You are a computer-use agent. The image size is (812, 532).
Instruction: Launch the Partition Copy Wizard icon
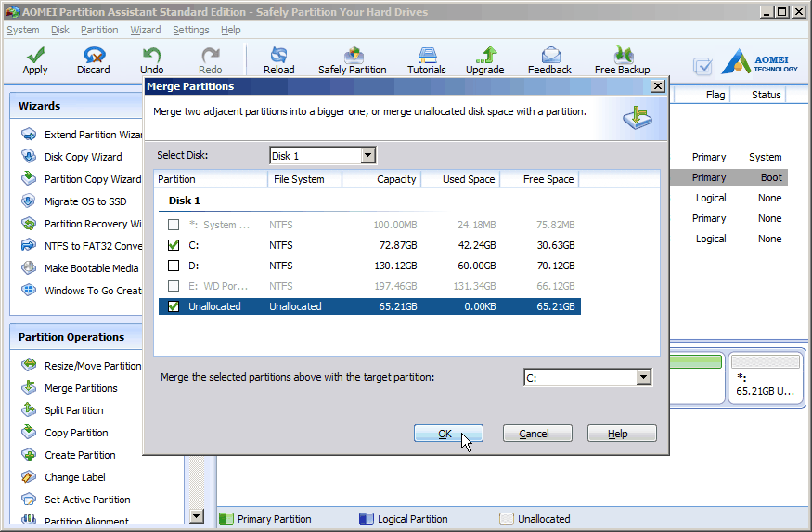click(x=29, y=178)
